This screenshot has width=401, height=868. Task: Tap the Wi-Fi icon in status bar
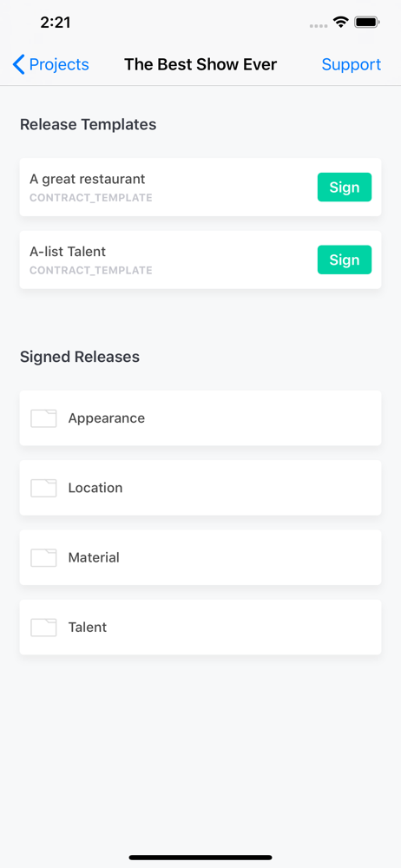coord(340,23)
